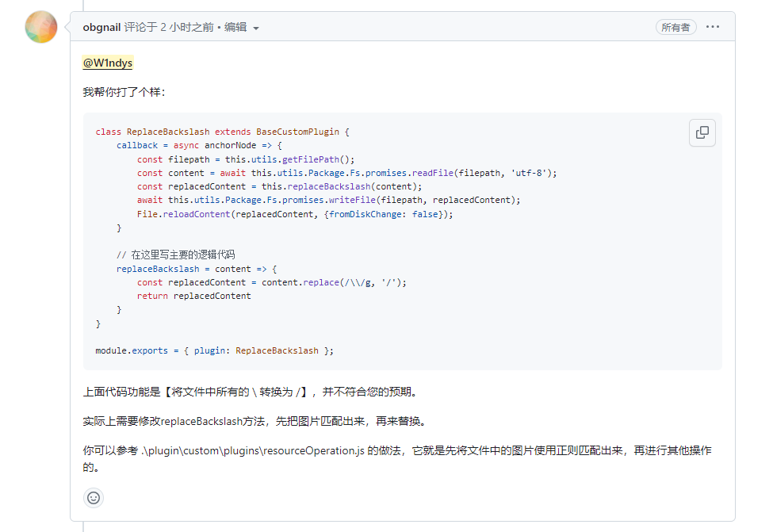Click the obgnail user avatar
The width and height of the screenshot is (773, 532).
coord(41,27)
